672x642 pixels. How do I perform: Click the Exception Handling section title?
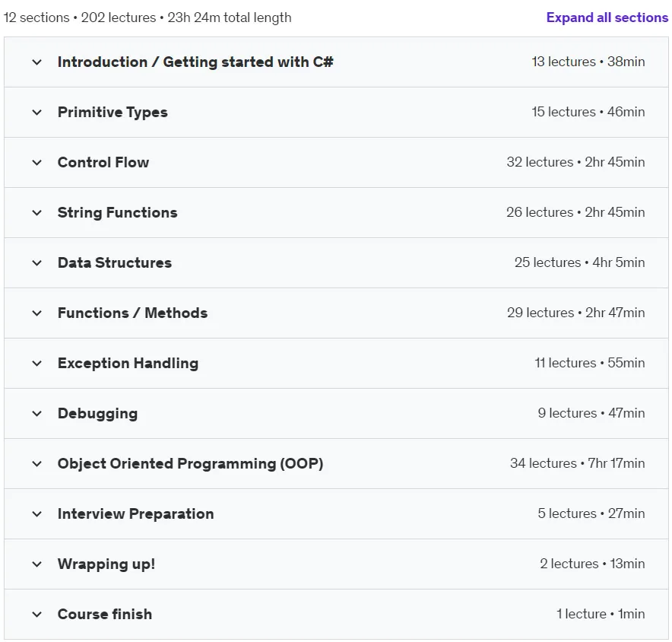click(x=128, y=364)
